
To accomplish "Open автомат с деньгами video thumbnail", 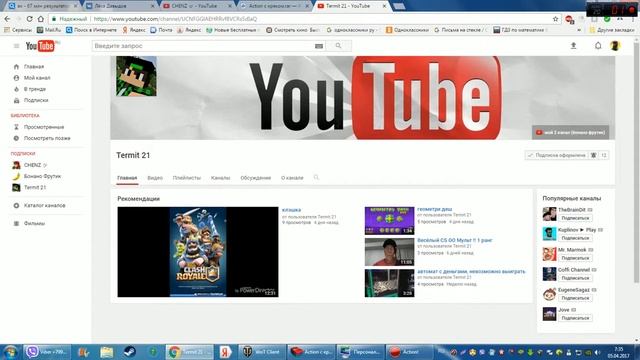I will click(x=389, y=283).
